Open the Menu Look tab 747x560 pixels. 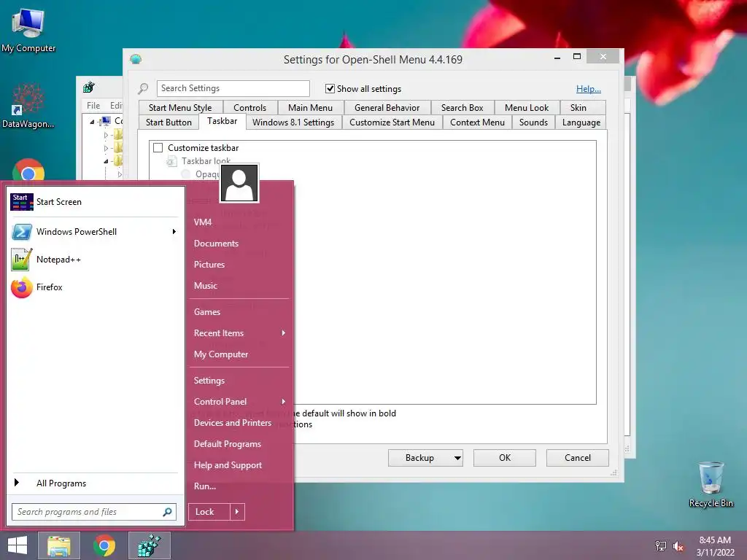pyautogui.click(x=527, y=108)
